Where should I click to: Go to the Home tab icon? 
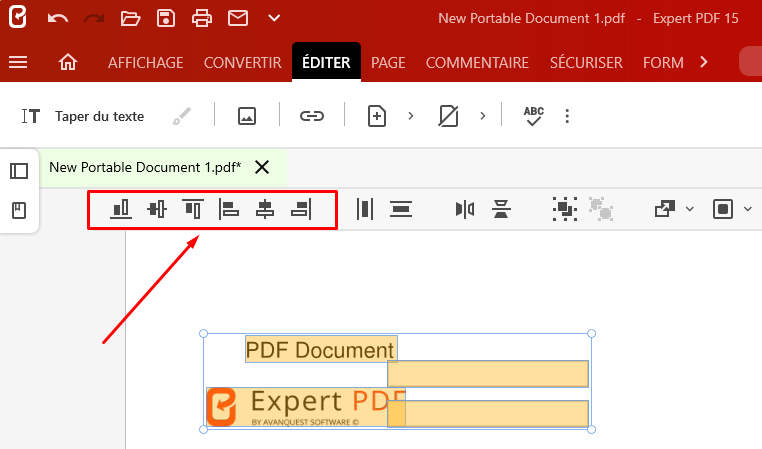coord(68,62)
